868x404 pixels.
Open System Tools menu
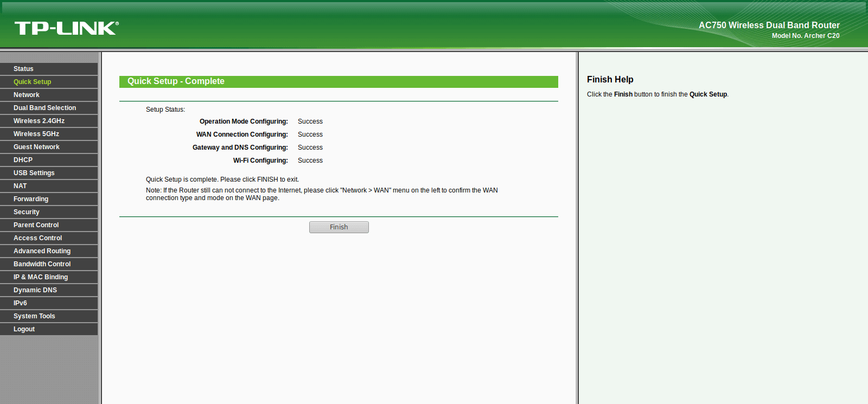pos(49,316)
